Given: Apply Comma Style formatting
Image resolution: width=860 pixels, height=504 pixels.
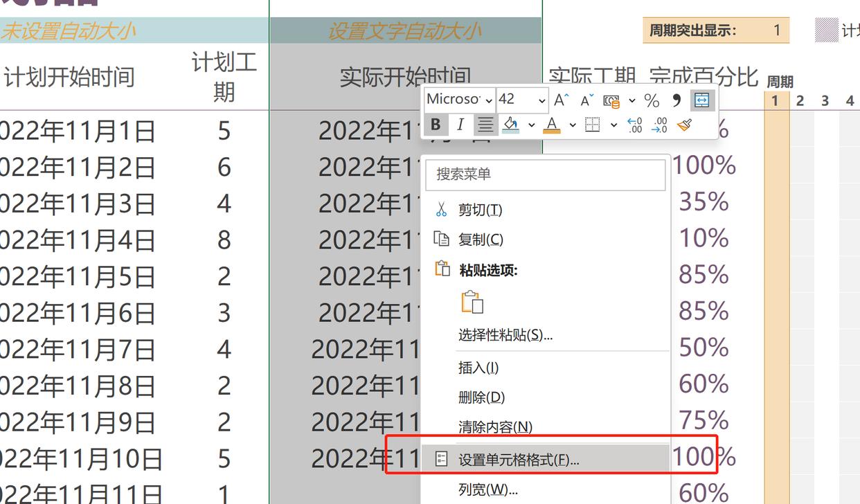Looking at the screenshot, I should click(x=675, y=100).
